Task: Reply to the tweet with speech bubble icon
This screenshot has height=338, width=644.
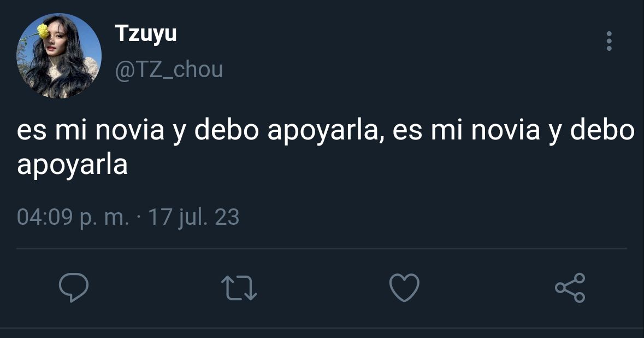Action: (x=74, y=288)
